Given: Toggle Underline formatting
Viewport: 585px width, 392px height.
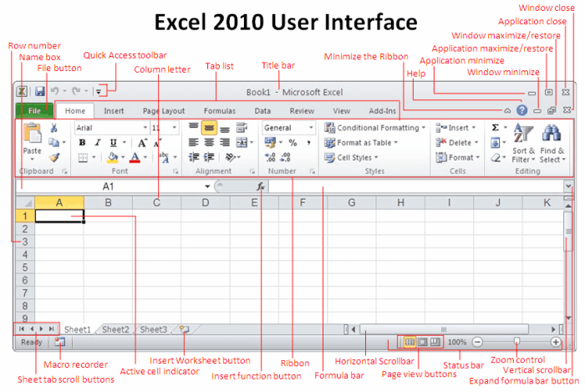Looking at the screenshot, I should click(113, 142).
